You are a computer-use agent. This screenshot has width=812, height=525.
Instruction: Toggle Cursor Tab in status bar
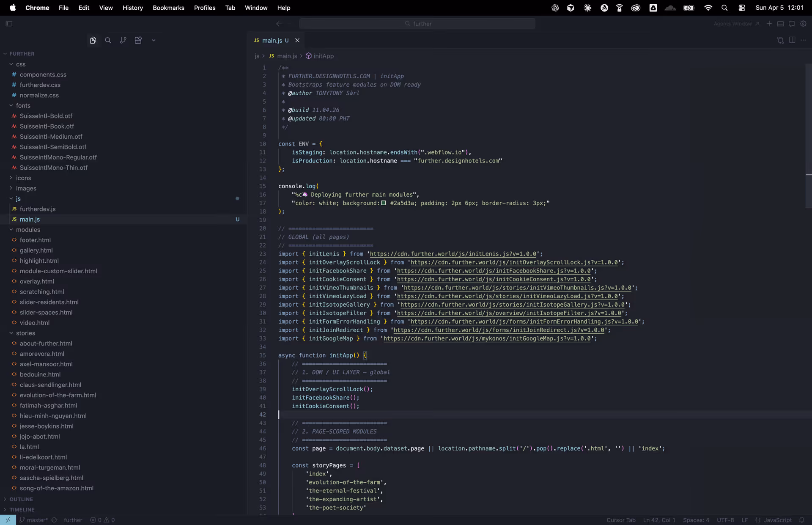tap(621, 520)
